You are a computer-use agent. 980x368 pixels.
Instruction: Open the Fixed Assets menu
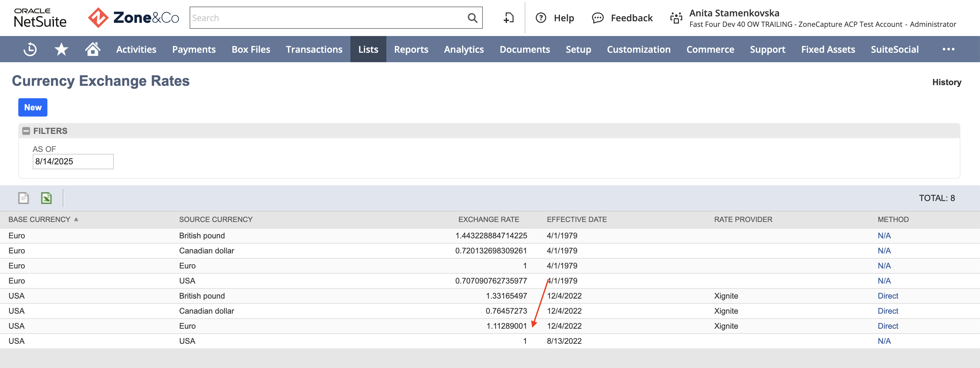(828, 49)
